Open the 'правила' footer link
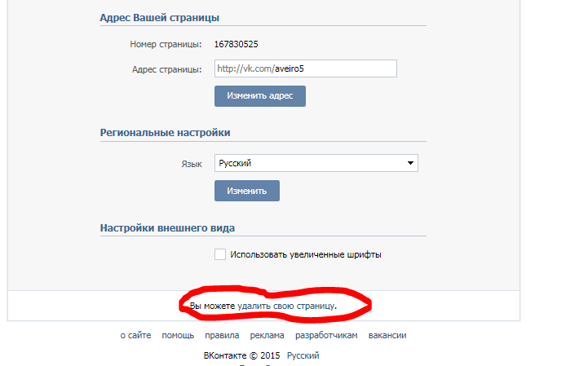Viewport: 588px width, 366px height. click(222, 335)
